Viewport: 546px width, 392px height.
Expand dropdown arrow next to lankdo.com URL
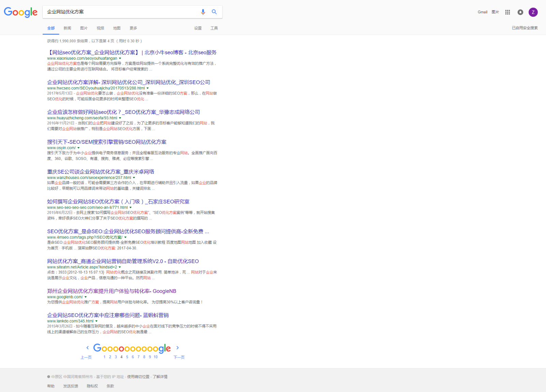click(x=97, y=321)
